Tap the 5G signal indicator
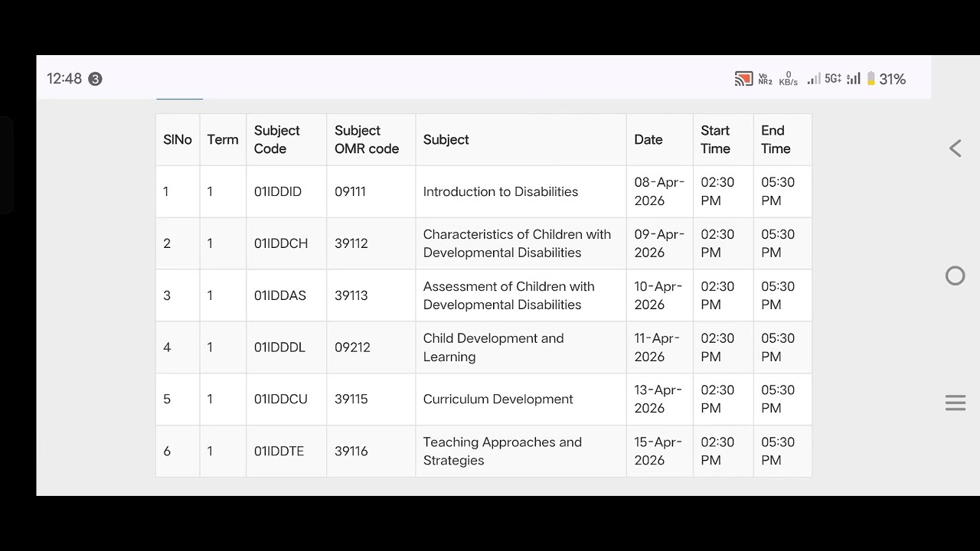 coord(833,79)
